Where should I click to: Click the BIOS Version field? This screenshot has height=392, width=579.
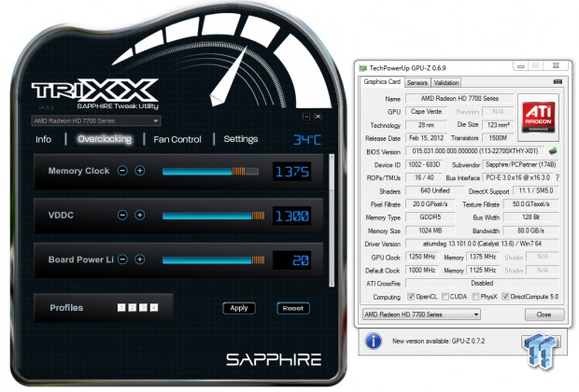point(476,151)
